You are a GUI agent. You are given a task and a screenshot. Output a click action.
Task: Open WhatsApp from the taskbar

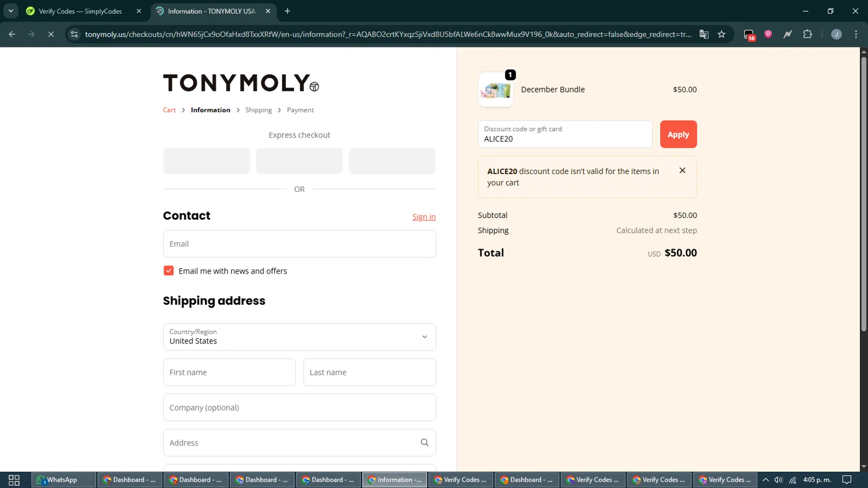pyautogui.click(x=62, y=480)
